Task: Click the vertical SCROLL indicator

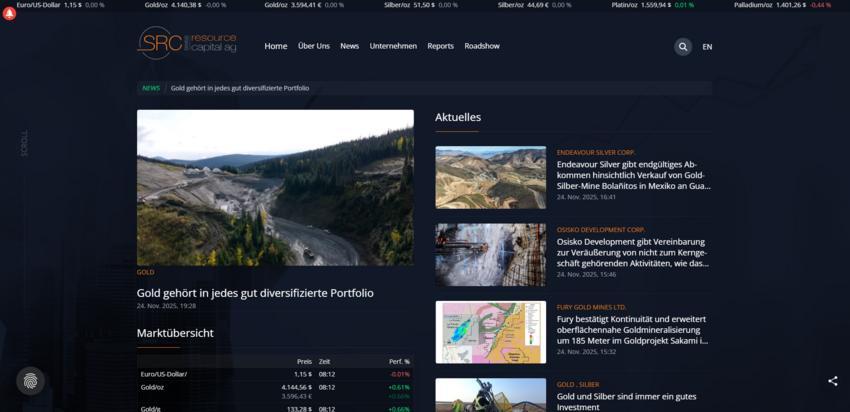Action: tap(24, 143)
